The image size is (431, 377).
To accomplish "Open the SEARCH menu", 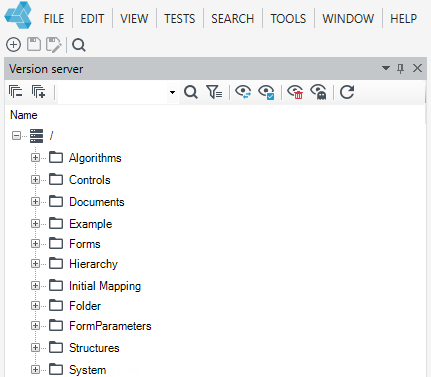I will (x=233, y=19).
